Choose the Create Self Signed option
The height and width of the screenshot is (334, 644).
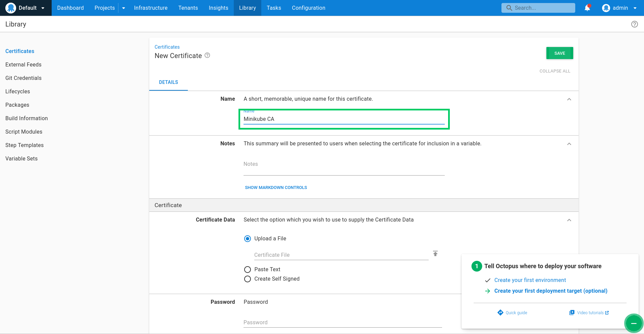coord(248,279)
